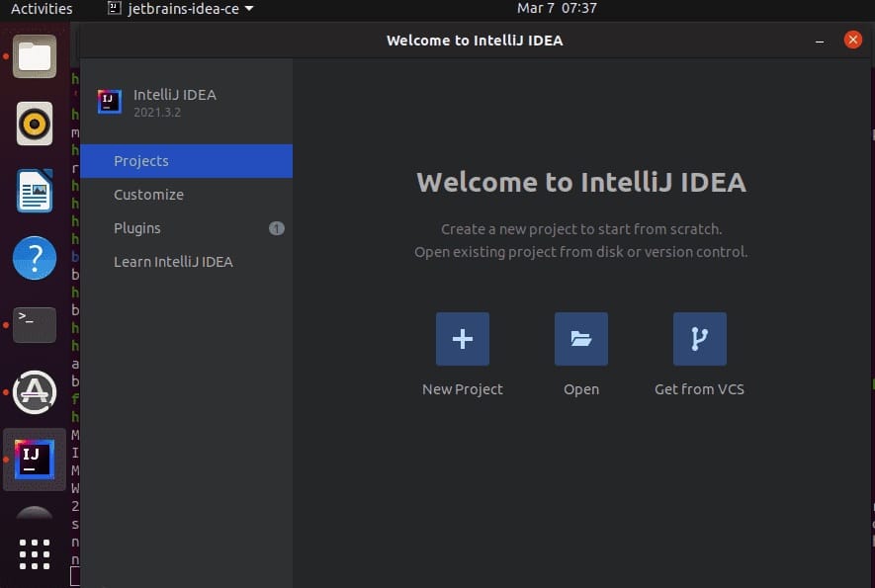Click the Open folder icon
This screenshot has height=588, width=875.
(x=580, y=338)
